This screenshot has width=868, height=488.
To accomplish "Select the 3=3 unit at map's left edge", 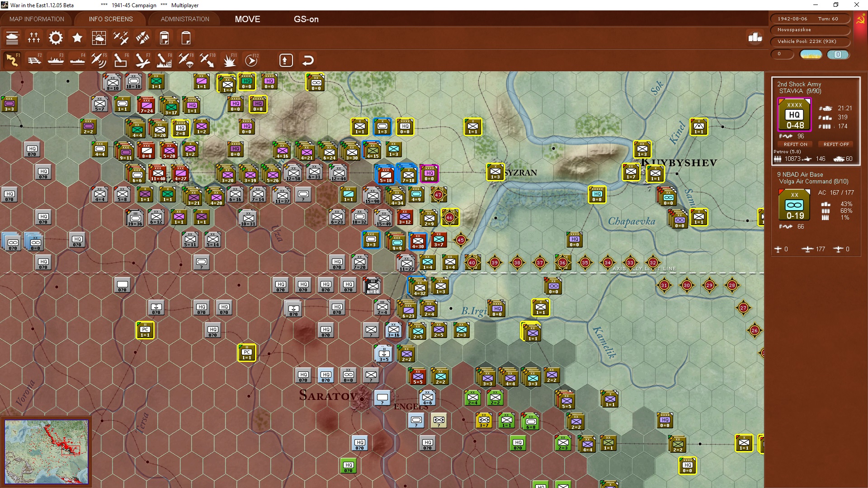I will click(x=9, y=104).
